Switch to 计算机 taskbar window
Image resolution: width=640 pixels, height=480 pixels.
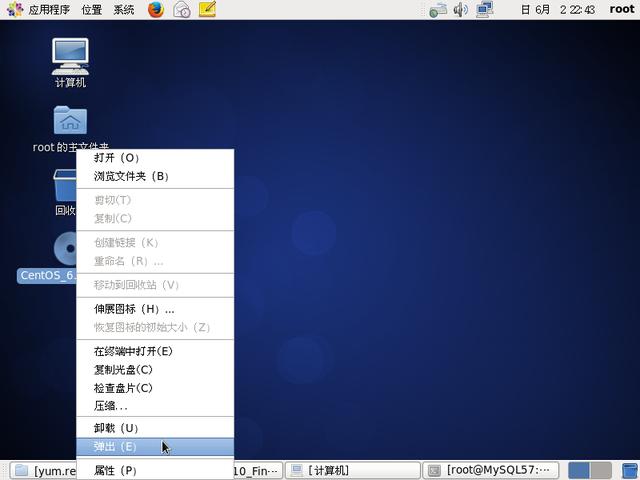pyautogui.click(x=352, y=471)
